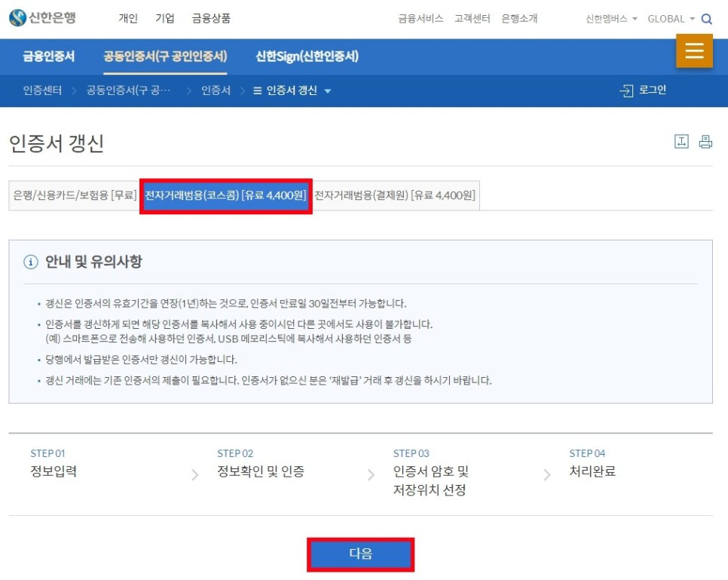Select the 전자거래범용(결제원) tab
The width and height of the screenshot is (728, 580).
click(395, 195)
